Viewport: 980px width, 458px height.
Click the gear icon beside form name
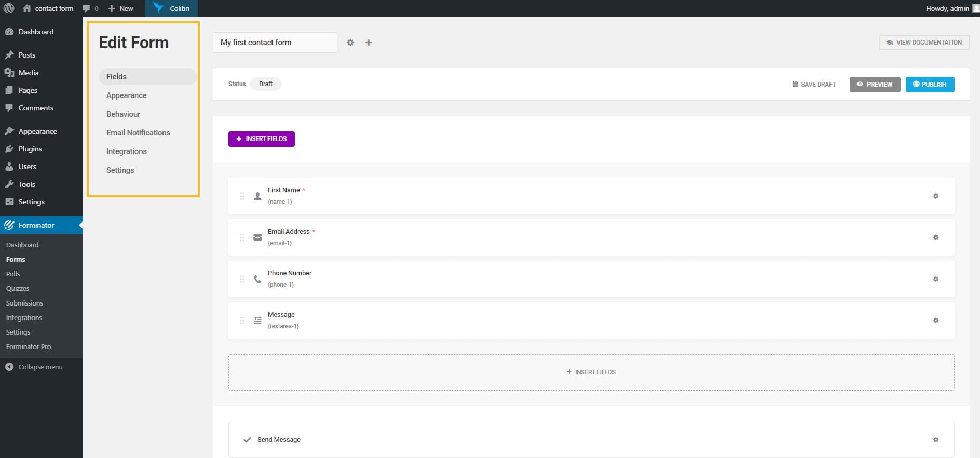(350, 43)
